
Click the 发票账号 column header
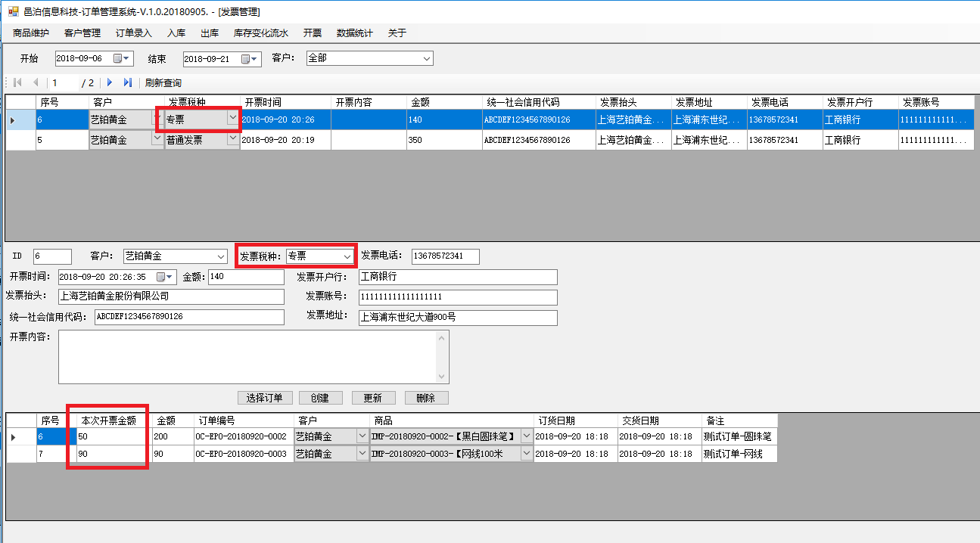tap(936, 102)
